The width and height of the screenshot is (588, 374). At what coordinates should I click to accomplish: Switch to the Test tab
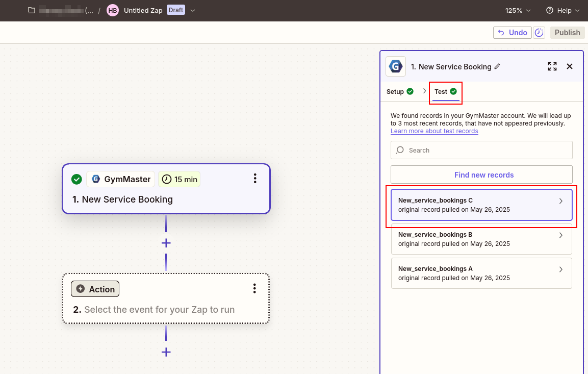coord(446,91)
